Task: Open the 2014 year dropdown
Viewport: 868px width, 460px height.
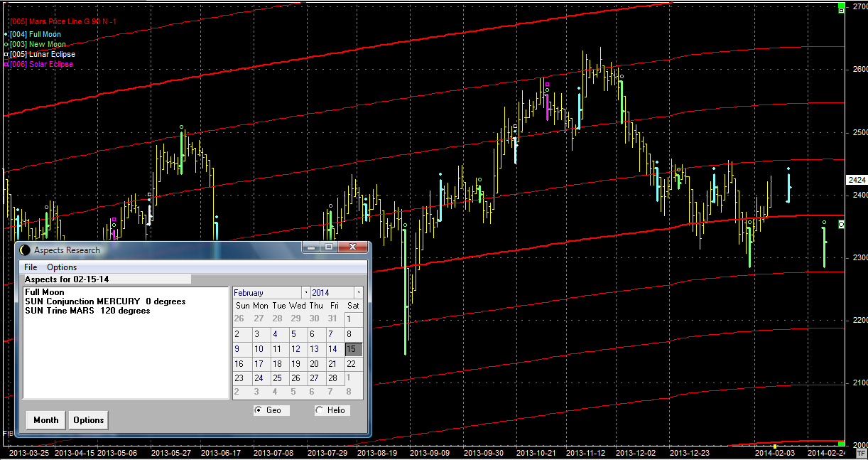Action: (x=359, y=293)
